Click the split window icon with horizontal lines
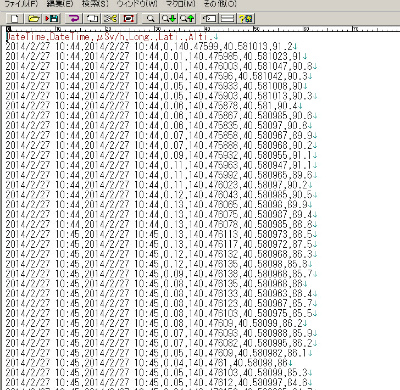This screenshot has height=390, width=400. pos(227,18)
